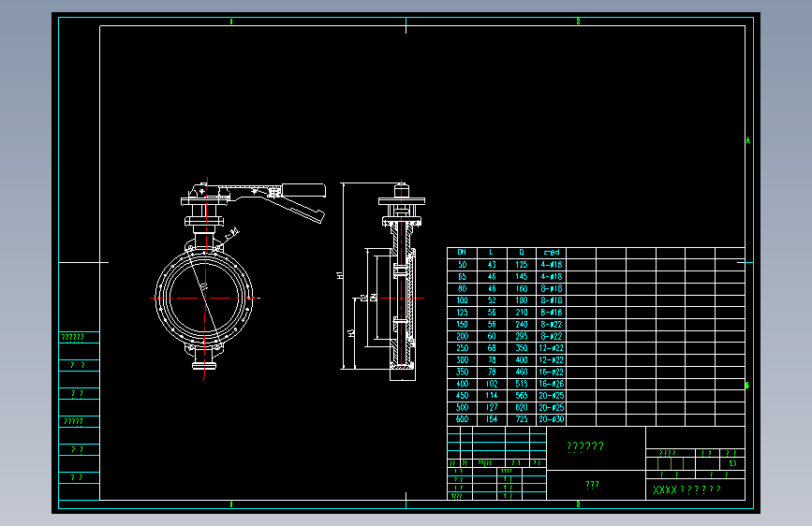
Task: Click the 4-ø18 cell in the DN 65 row
Action: pyautogui.click(x=551, y=276)
